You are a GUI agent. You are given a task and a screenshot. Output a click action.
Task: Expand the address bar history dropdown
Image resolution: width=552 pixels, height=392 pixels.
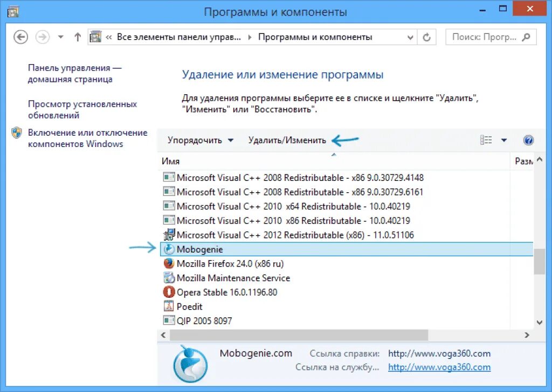410,37
